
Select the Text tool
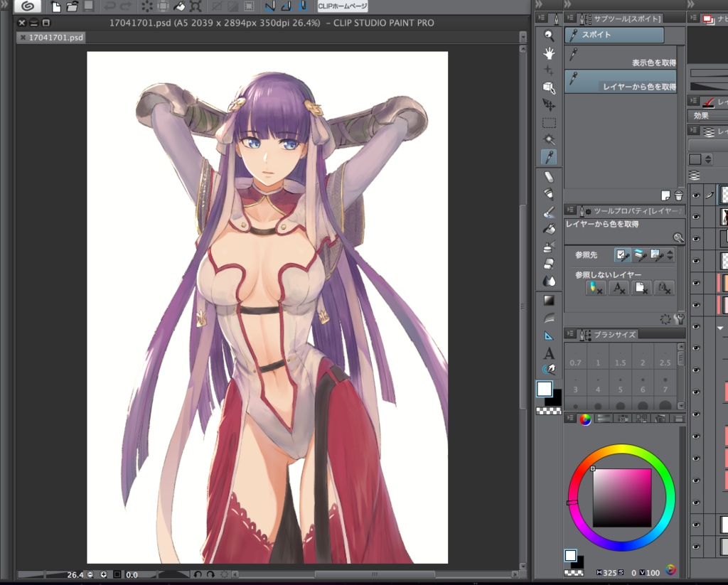click(x=549, y=353)
